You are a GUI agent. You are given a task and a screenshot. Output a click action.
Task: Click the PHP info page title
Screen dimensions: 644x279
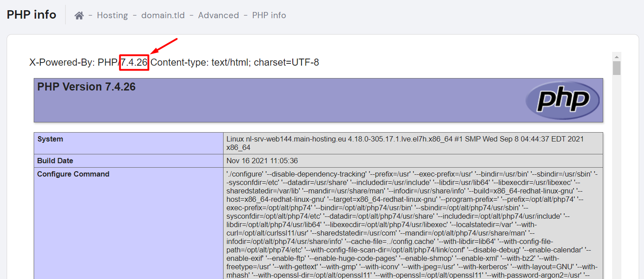pos(31,14)
